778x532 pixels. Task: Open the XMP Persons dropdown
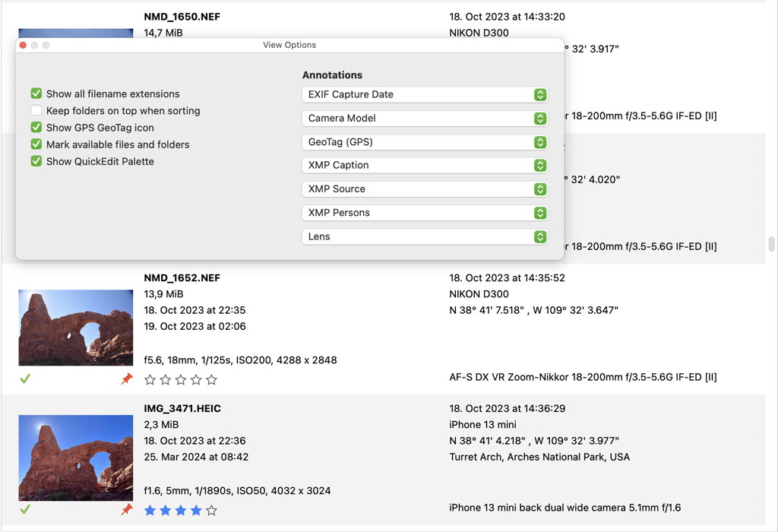tap(539, 213)
